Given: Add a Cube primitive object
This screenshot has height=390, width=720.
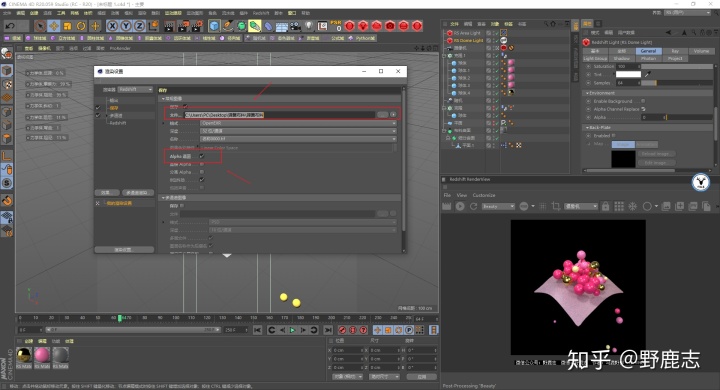Looking at the screenshot, I should (214, 26).
